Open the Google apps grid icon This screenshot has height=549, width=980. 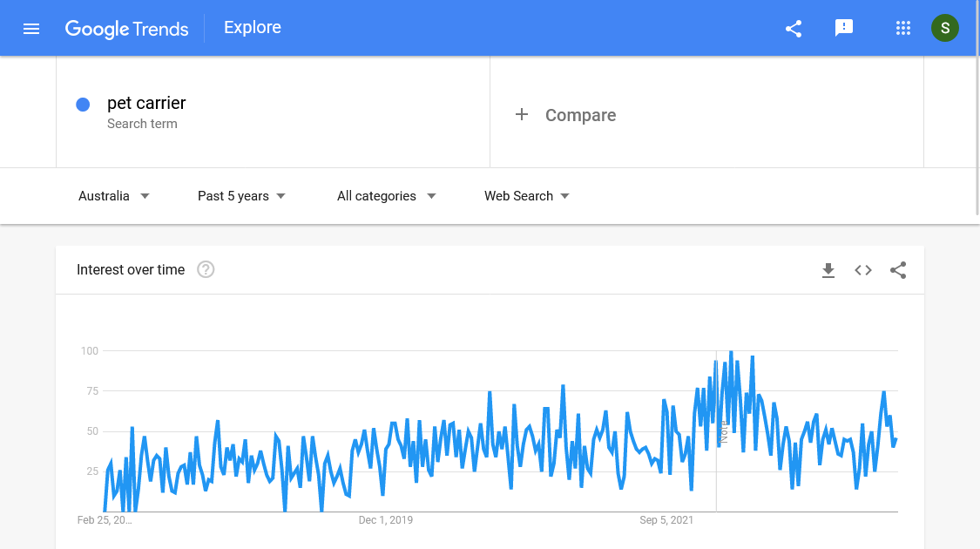[x=902, y=28]
